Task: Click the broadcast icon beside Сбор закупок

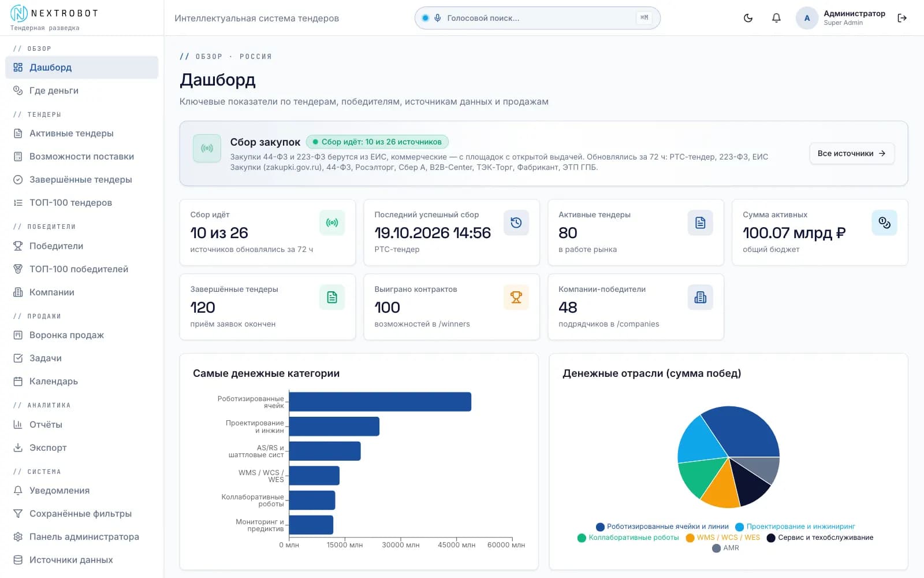Action: (x=207, y=148)
